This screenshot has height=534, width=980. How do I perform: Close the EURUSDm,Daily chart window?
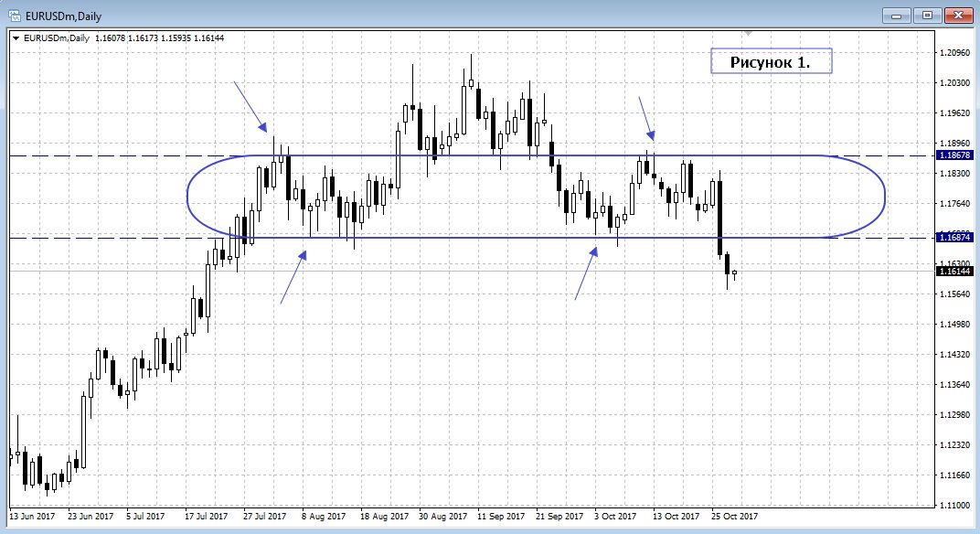957,15
